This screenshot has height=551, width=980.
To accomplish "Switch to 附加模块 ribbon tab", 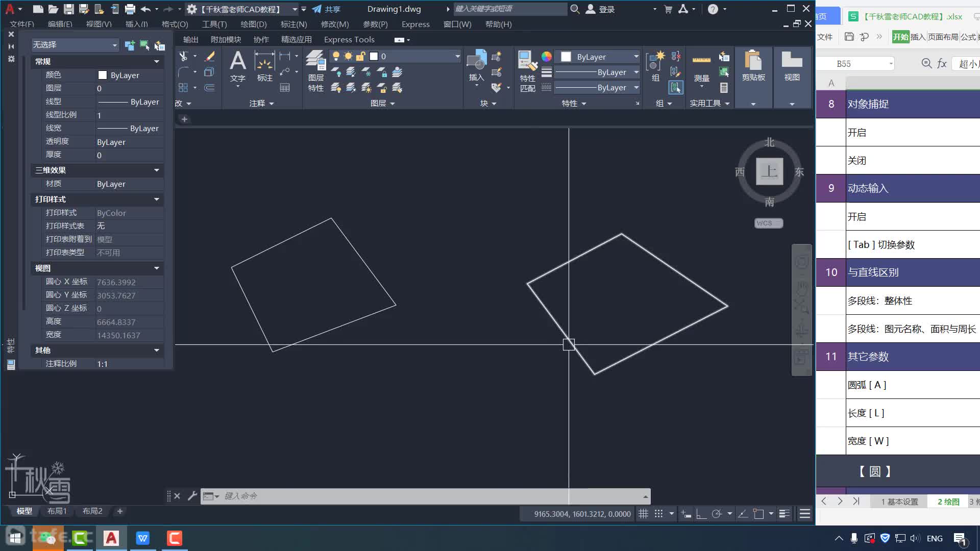I will point(226,39).
